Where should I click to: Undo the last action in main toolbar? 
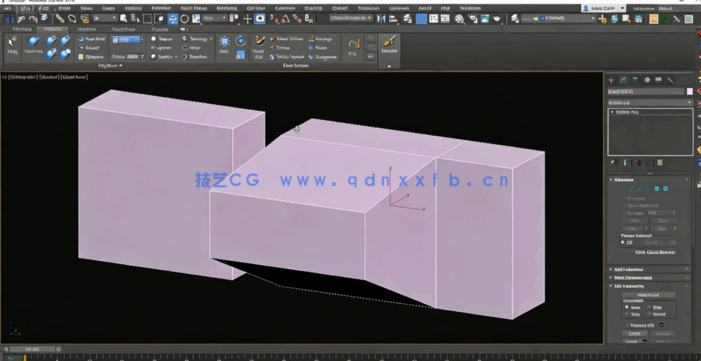(21, 19)
